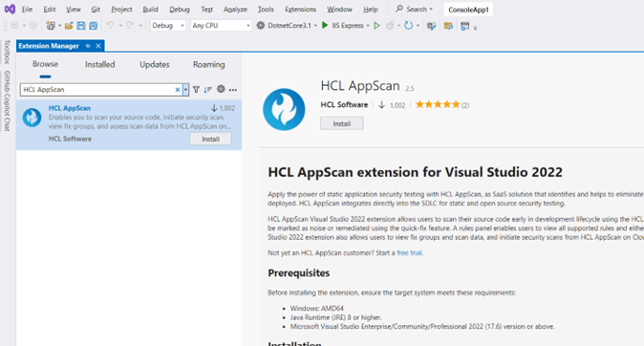Follow the free trial link
Screen dimensions: 644x346
(409, 252)
